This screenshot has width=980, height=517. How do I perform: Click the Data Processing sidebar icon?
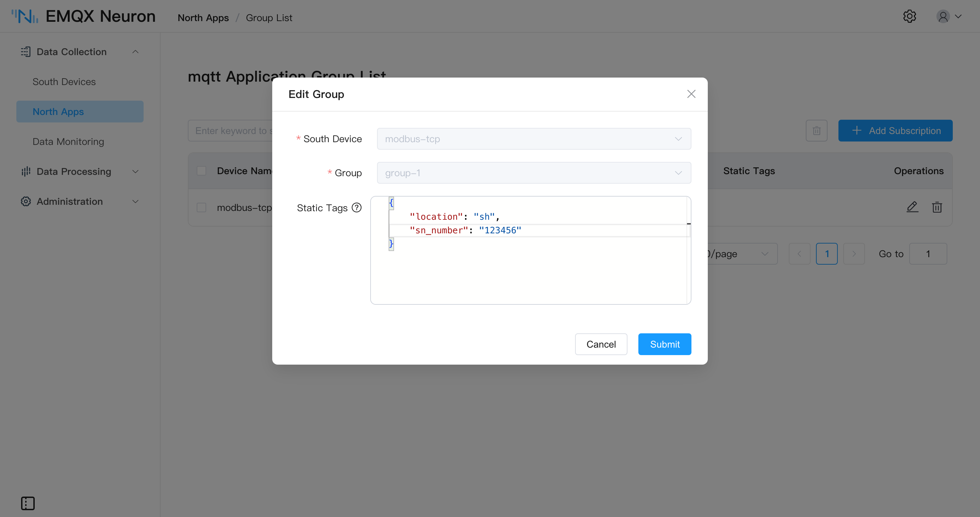click(x=26, y=171)
